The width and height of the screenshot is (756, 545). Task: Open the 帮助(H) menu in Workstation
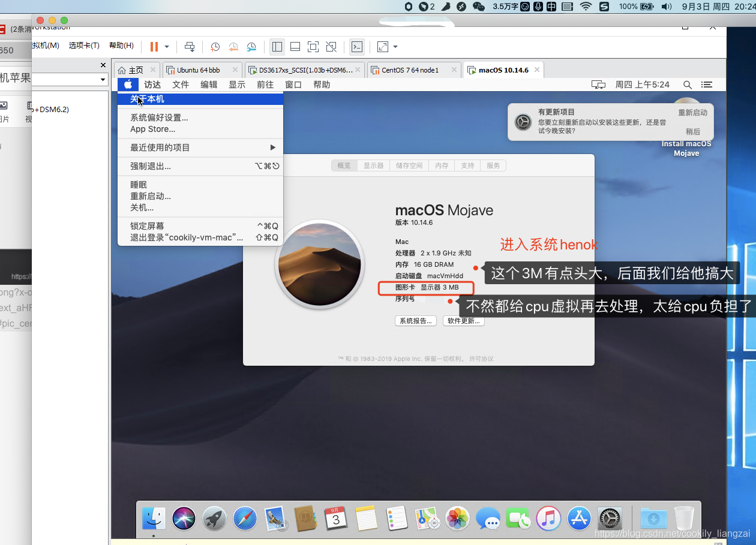coord(121,46)
